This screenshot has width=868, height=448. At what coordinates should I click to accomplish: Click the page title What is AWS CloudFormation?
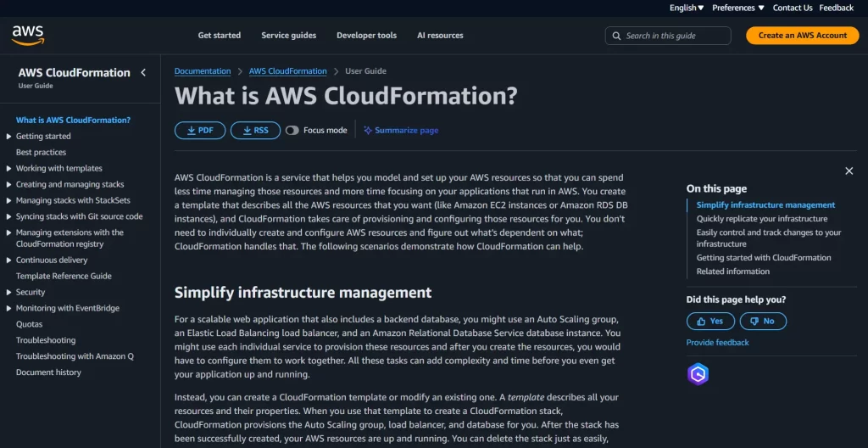click(x=346, y=95)
